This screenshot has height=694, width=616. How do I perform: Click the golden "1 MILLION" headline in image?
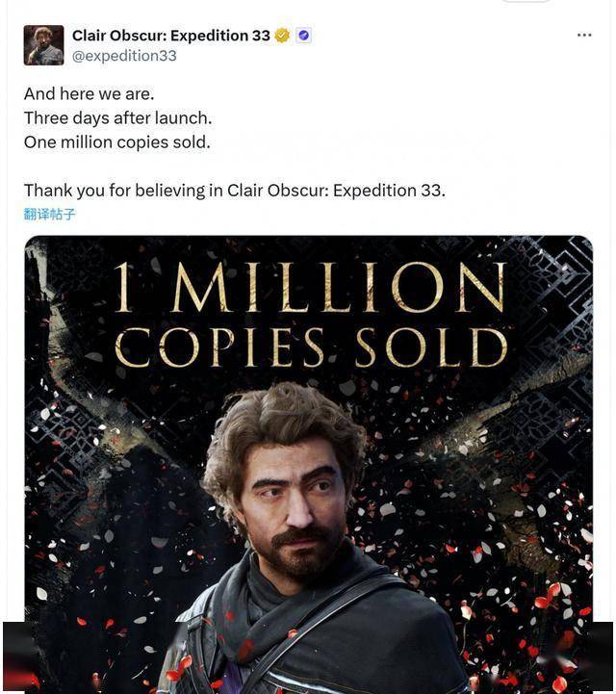(x=310, y=287)
